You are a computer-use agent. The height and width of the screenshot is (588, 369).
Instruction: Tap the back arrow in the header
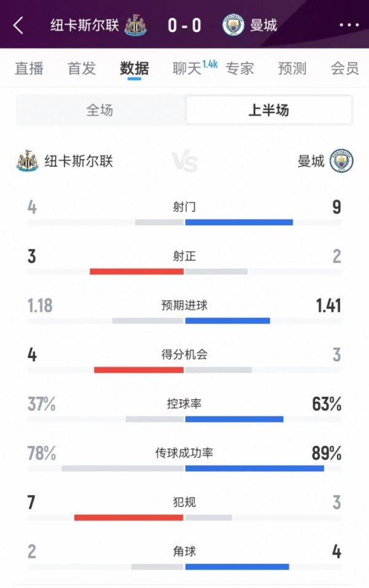(18, 25)
